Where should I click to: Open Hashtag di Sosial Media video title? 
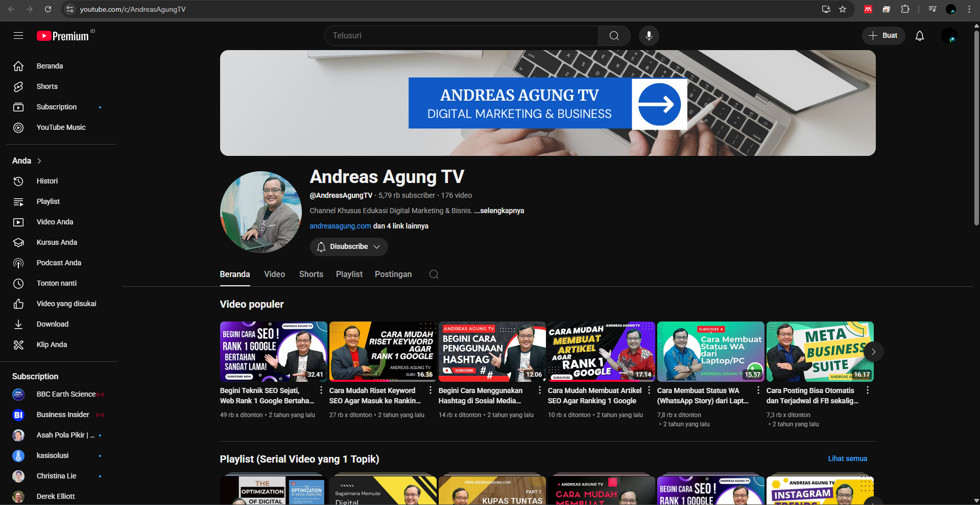coord(480,396)
